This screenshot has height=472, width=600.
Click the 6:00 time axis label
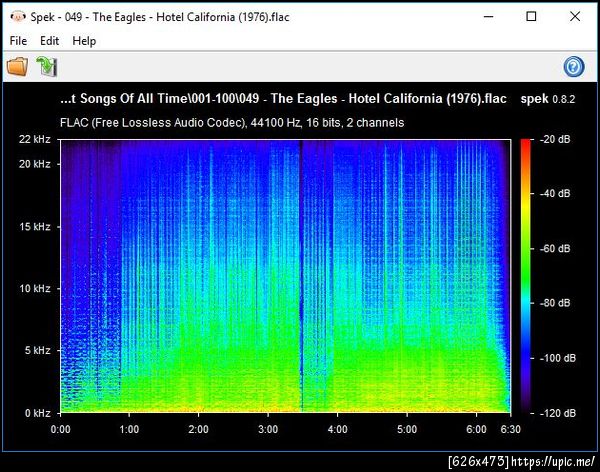[476, 429]
